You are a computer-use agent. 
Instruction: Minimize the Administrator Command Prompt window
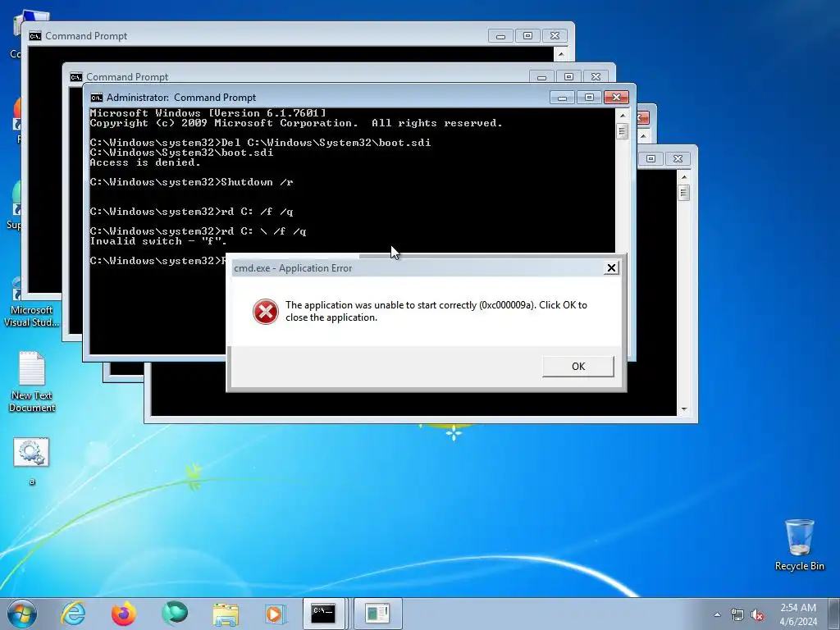[x=562, y=98]
